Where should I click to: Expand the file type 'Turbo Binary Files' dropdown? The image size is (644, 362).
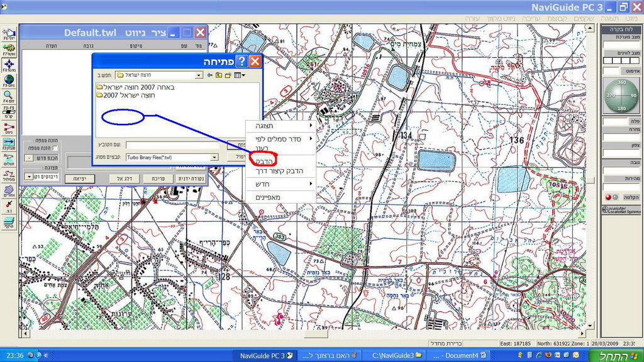click(x=214, y=158)
